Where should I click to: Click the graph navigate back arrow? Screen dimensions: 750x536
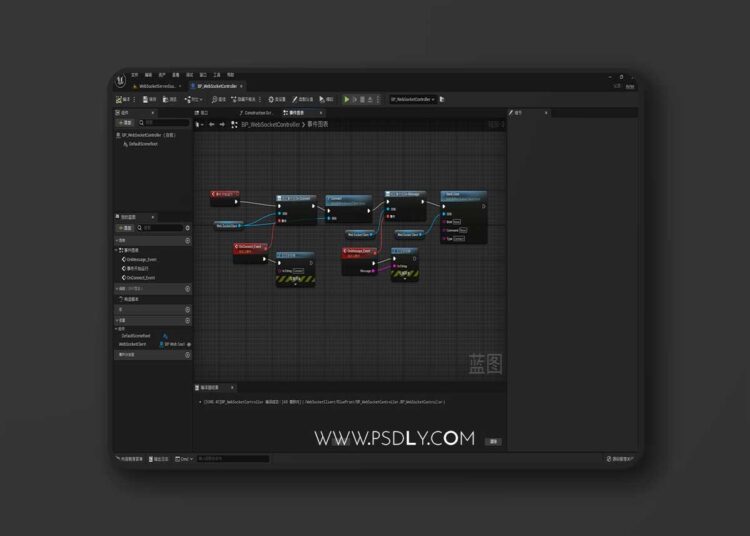[212, 124]
